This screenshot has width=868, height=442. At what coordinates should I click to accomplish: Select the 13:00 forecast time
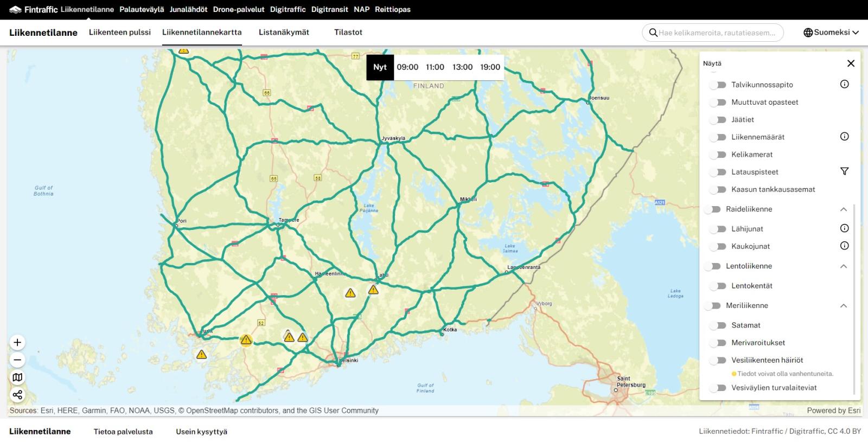point(462,67)
